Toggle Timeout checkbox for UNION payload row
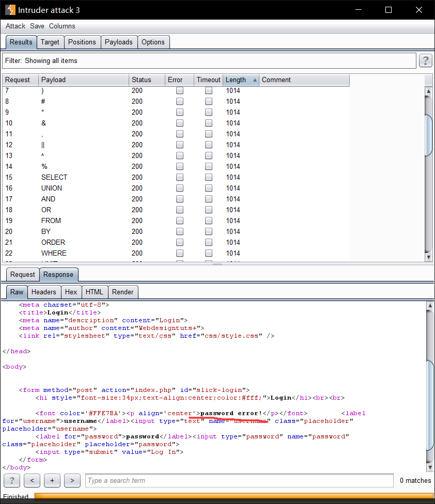The height and width of the screenshot is (504, 435). click(209, 188)
